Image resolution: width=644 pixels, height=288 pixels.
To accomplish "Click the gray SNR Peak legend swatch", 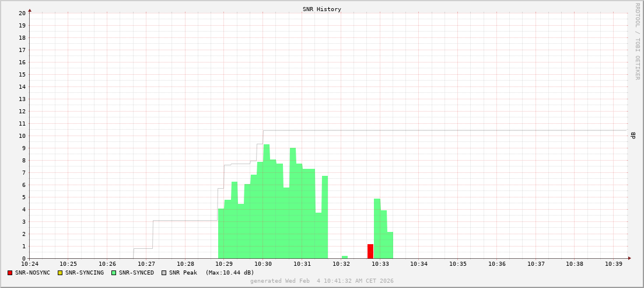I will point(164,273).
